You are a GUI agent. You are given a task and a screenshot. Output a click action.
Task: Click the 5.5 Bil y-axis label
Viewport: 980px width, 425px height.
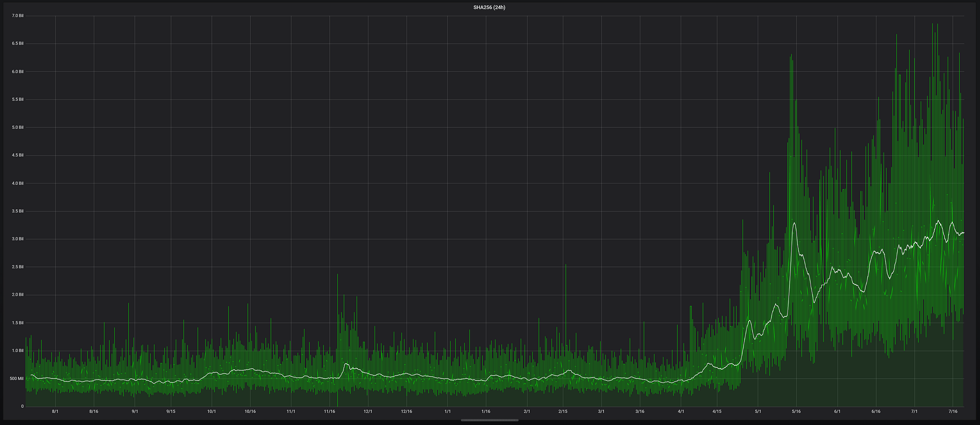[18, 100]
